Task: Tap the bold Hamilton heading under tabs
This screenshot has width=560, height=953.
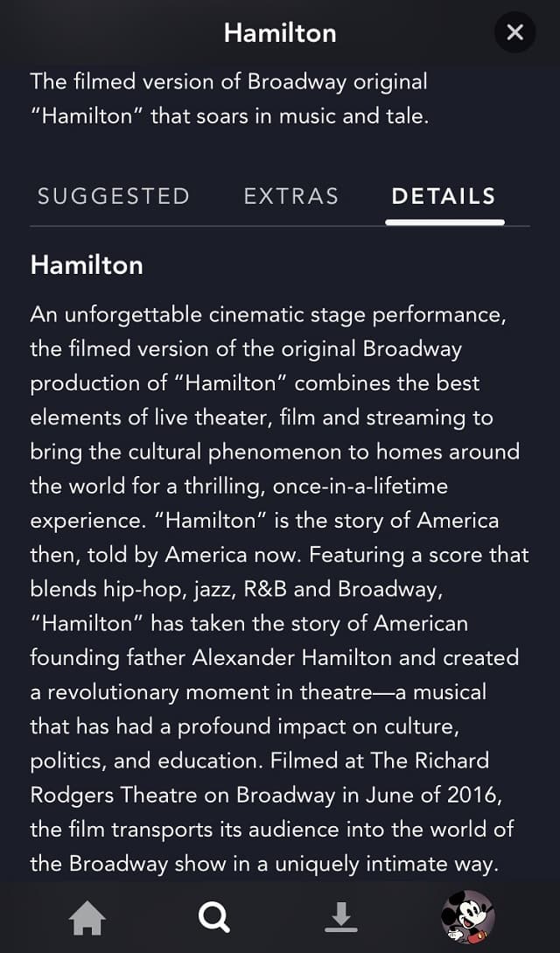Action: pos(87,266)
